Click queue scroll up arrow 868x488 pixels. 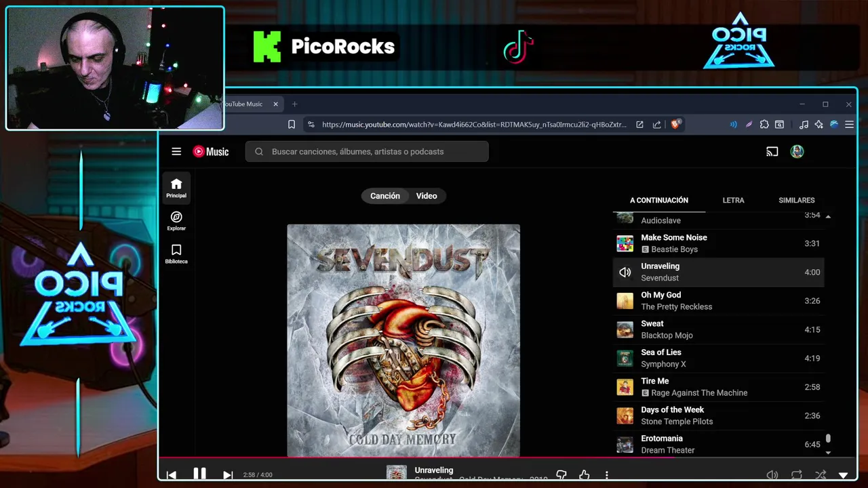828,216
